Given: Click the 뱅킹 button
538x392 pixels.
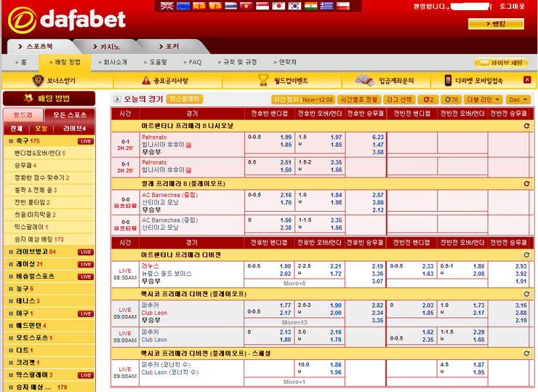Looking at the screenshot, I should [x=496, y=24].
